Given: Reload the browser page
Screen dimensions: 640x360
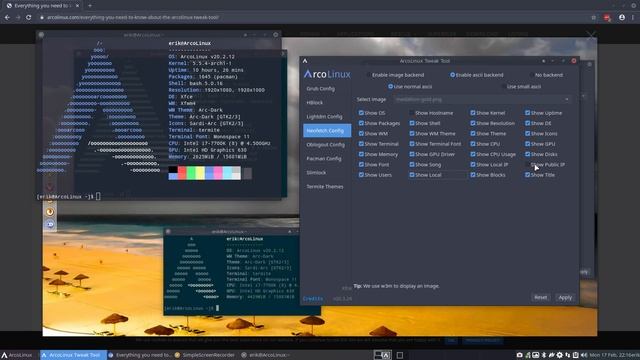Looking at the screenshot, I should point(29,18).
